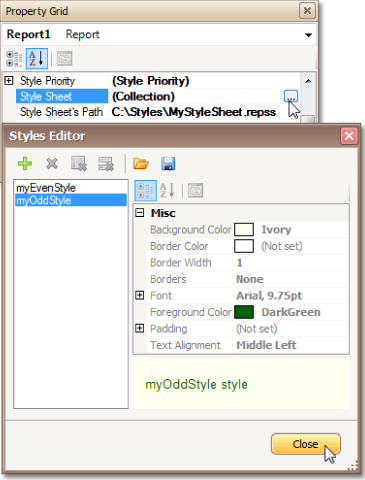Show categorized view in Property Grid
This screenshot has width=365, height=480.
[x=14, y=59]
